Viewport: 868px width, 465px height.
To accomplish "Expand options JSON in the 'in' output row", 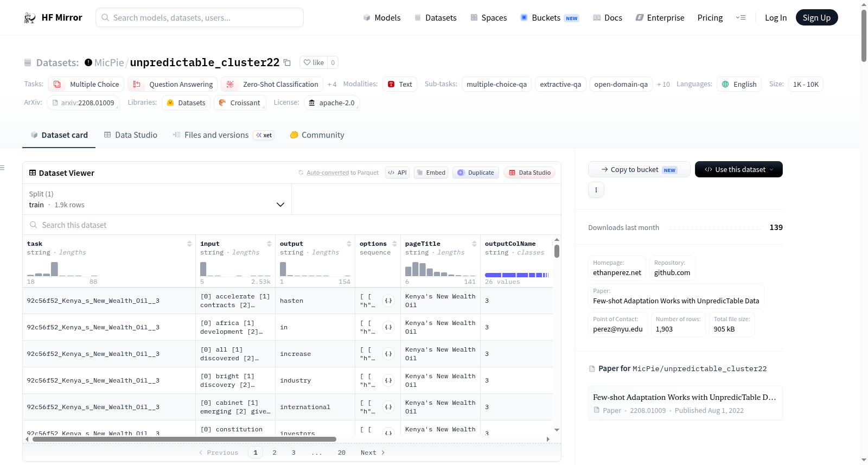I will [388, 327].
